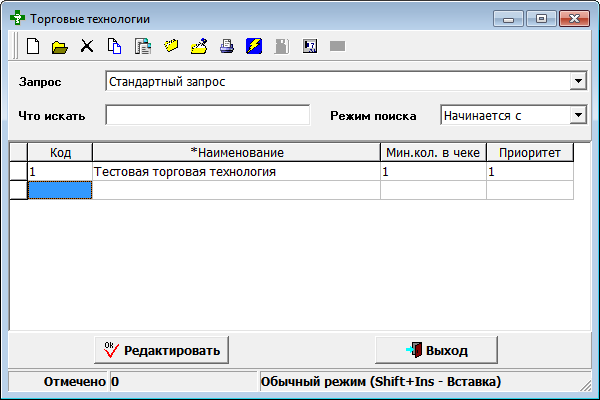Minimize the Торговые технологии window
Image resolution: width=600 pixels, height=400 pixels.
click(508, 18)
